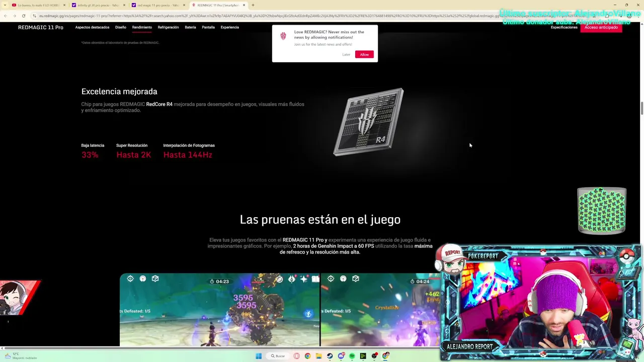Open the 'Pantalla' nav item

pyautogui.click(x=208, y=27)
